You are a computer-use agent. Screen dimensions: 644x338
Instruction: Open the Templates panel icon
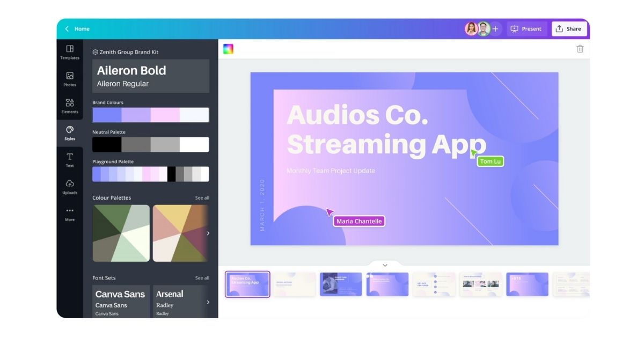(x=70, y=49)
